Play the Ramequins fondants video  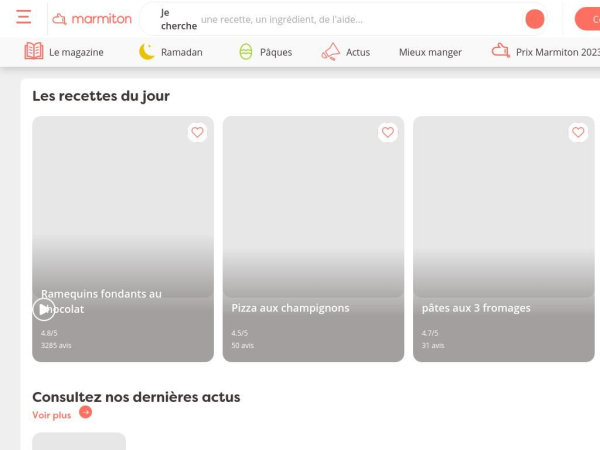(43, 309)
